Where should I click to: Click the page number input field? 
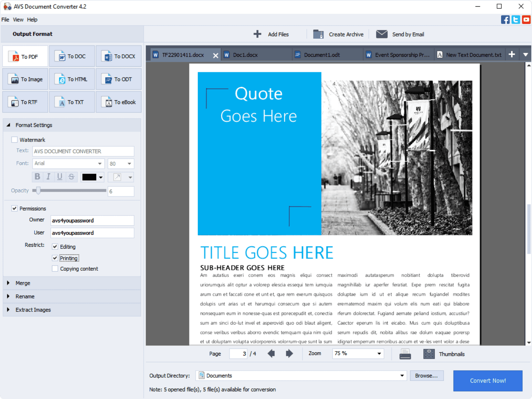tap(238, 354)
